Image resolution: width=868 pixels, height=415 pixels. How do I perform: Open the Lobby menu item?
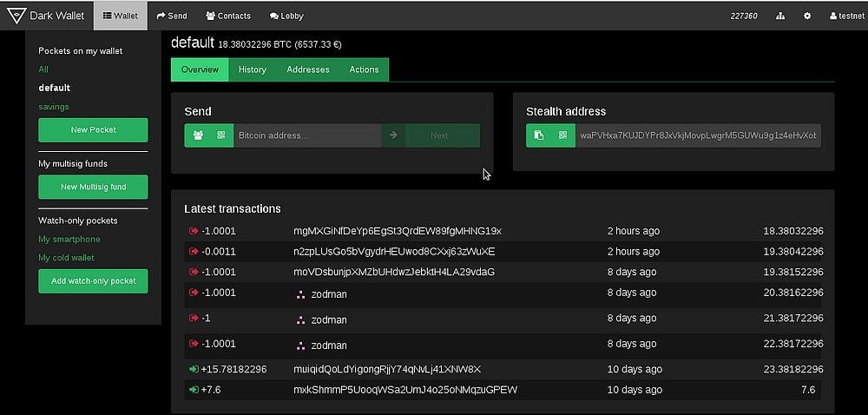(286, 16)
